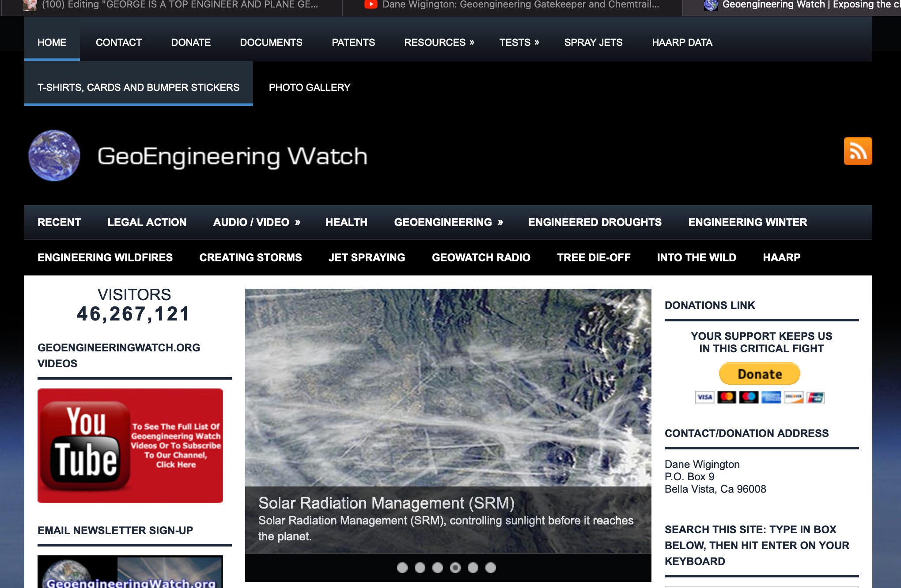Click the UnionPay card icon
The width and height of the screenshot is (901, 588).
815,397
